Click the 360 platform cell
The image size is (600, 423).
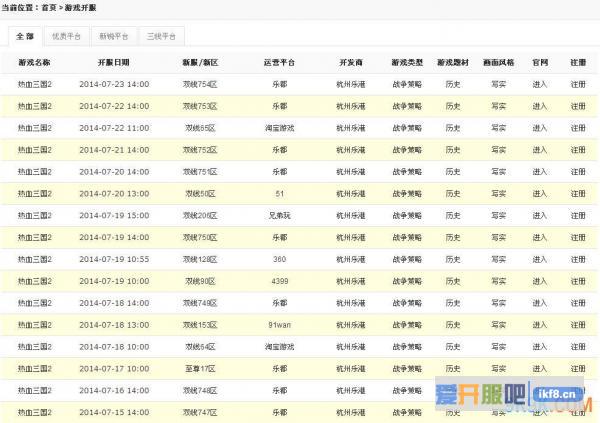coord(280,259)
